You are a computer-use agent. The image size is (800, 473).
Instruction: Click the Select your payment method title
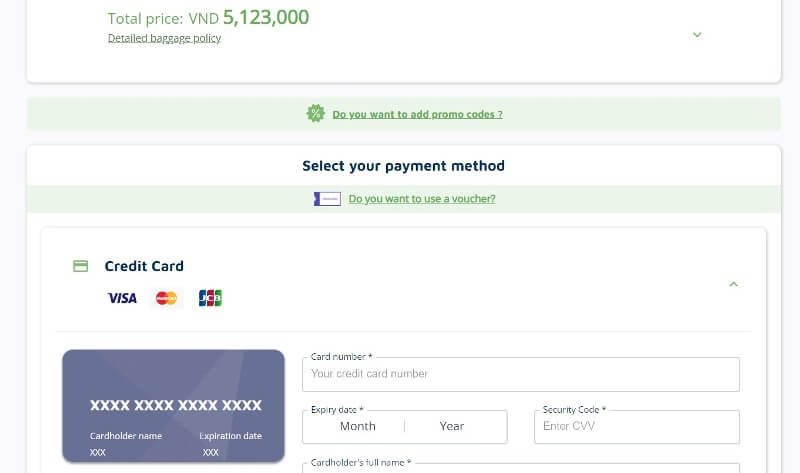(x=404, y=166)
